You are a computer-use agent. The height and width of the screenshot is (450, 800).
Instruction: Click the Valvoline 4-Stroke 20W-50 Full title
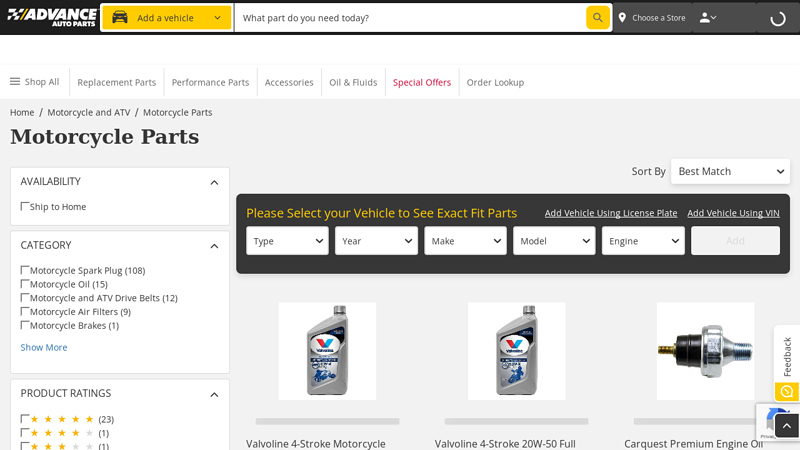(505, 444)
